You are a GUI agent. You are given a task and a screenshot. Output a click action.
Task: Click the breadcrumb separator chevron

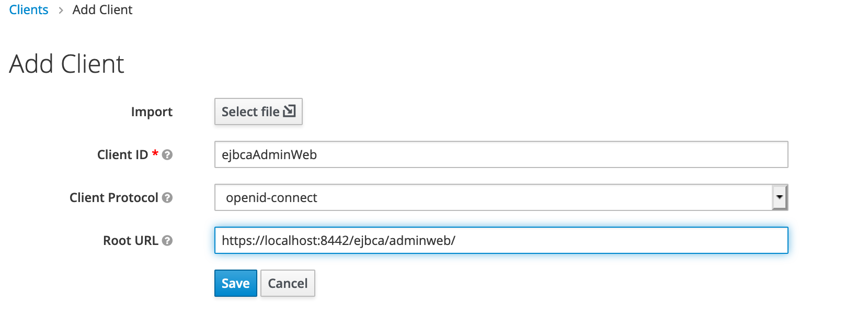(x=61, y=9)
